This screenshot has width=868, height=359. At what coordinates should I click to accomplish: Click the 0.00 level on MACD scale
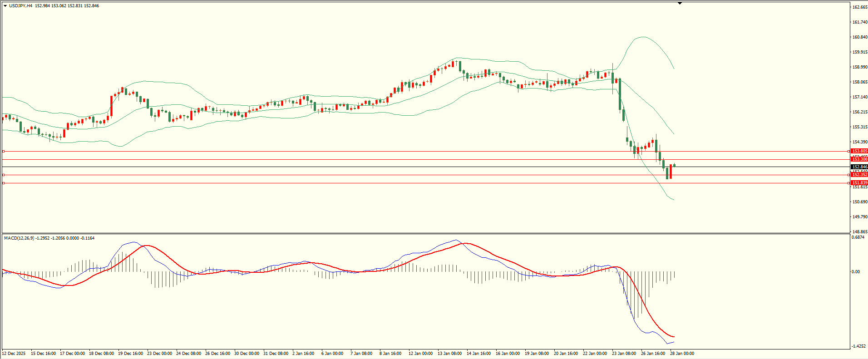click(x=855, y=272)
